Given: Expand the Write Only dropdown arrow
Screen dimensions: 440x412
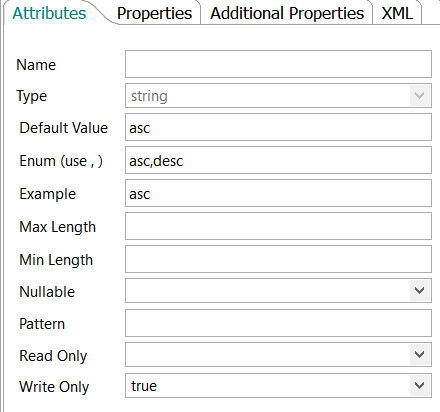Looking at the screenshot, I should 420,386.
